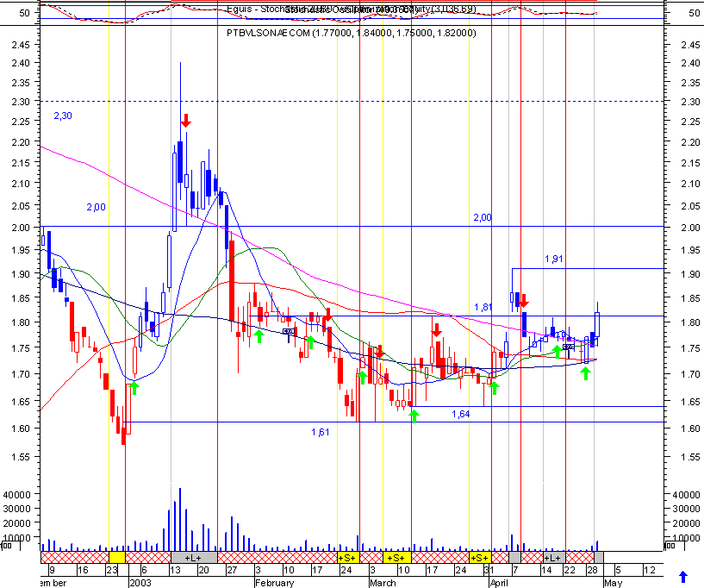
Task: Click the green arrow below the April 1 candle
Action: 494,388
